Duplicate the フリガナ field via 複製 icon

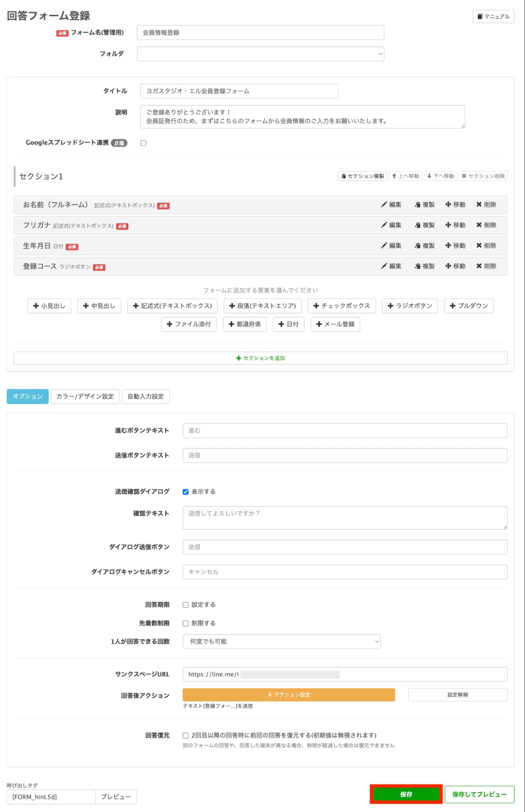point(417,225)
